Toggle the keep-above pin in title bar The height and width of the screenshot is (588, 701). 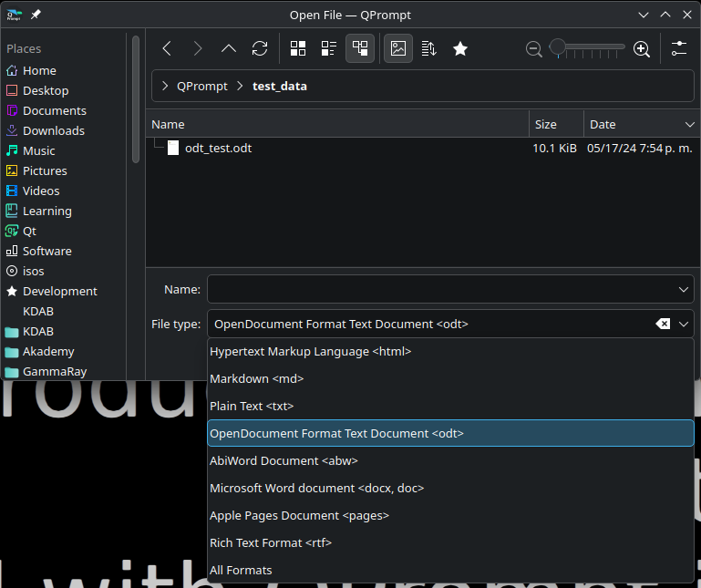(x=36, y=15)
